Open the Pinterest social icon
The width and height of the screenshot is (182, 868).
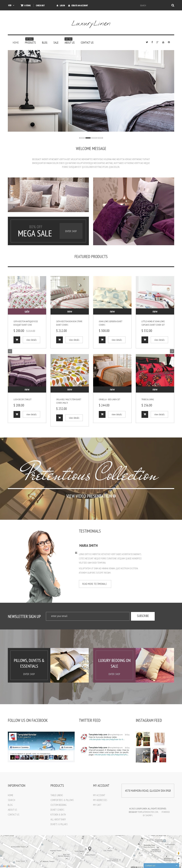[x=169, y=42]
